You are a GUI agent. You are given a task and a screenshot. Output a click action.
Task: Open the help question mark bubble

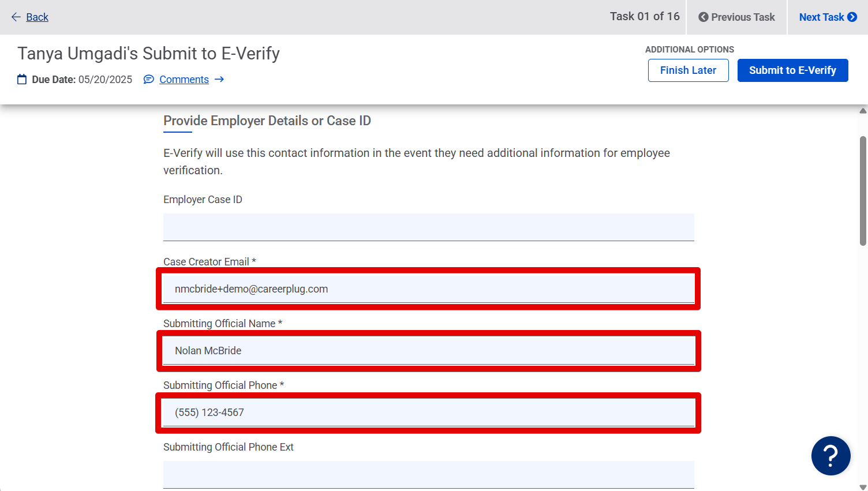(830, 456)
